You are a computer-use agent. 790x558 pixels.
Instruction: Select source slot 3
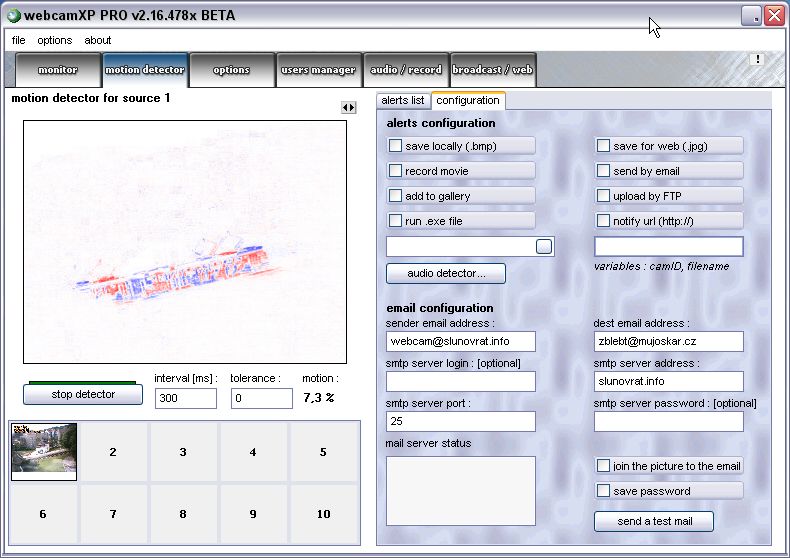183,452
